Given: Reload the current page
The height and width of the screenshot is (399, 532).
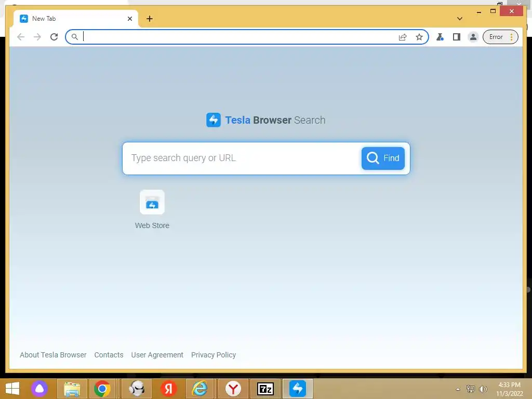Looking at the screenshot, I should click(54, 37).
